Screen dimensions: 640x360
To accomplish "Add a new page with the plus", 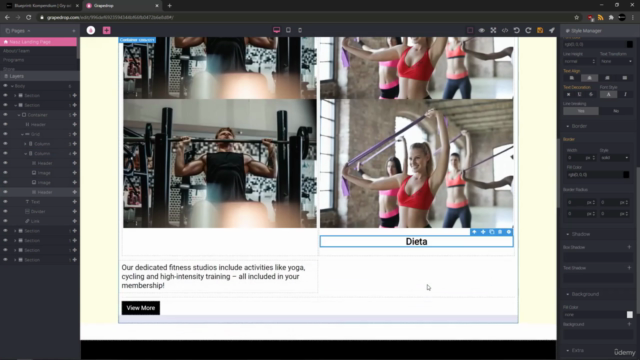I will [x=73, y=31].
